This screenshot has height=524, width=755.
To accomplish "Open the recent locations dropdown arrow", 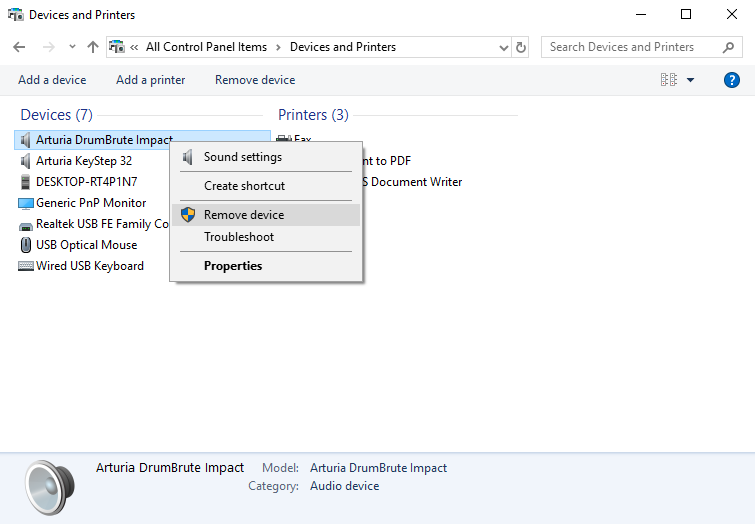I will 72,47.
